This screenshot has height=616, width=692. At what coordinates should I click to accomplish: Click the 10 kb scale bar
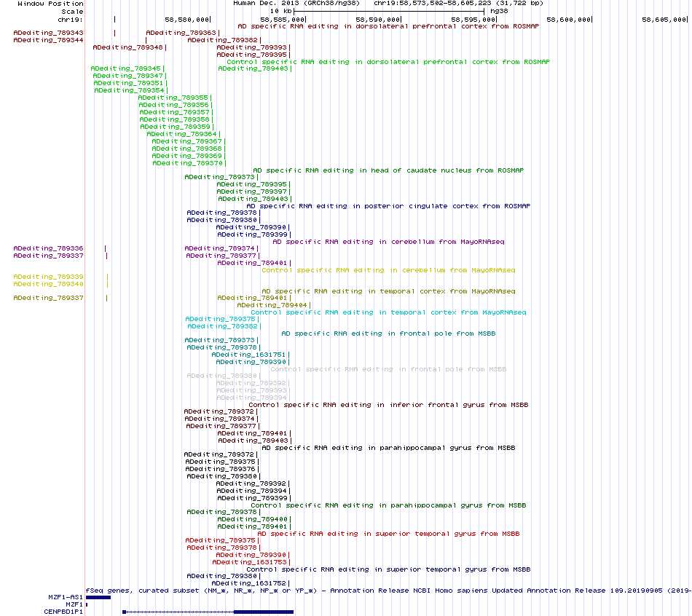click(389, 11)
